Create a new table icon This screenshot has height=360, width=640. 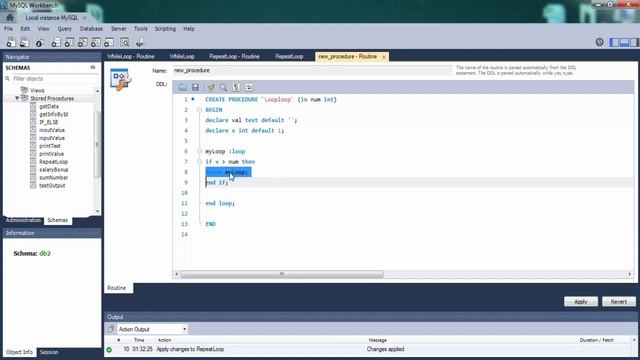69,42
